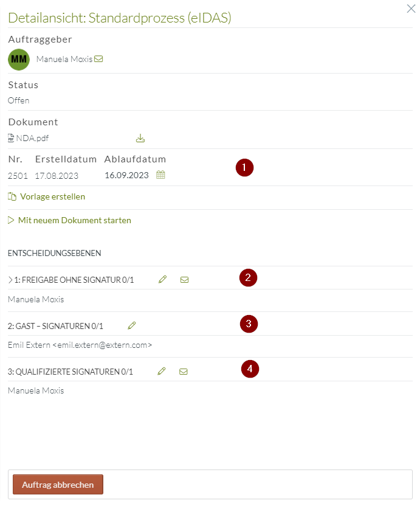Screen dimensions: 420x506
Task: Edit Qualifizierte Signaturen via its pencil icon
Action: [161, 370]
